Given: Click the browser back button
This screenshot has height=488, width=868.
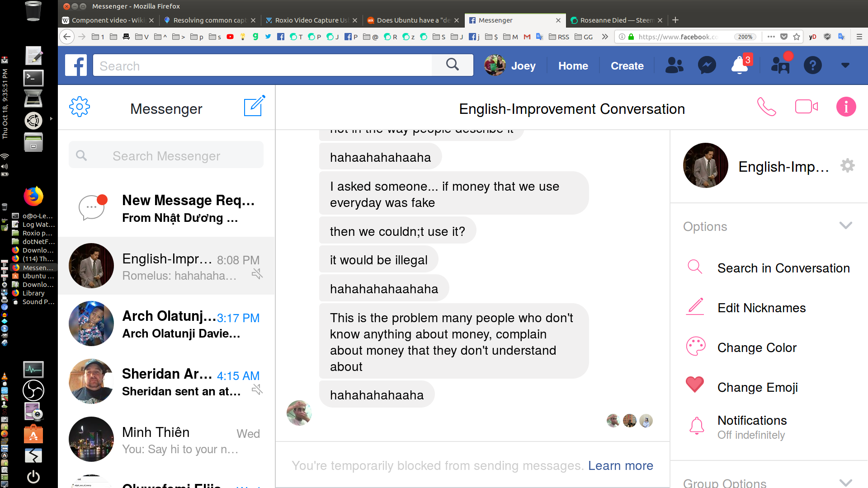Looking at the screenshot, I should [x=67, y=37].
